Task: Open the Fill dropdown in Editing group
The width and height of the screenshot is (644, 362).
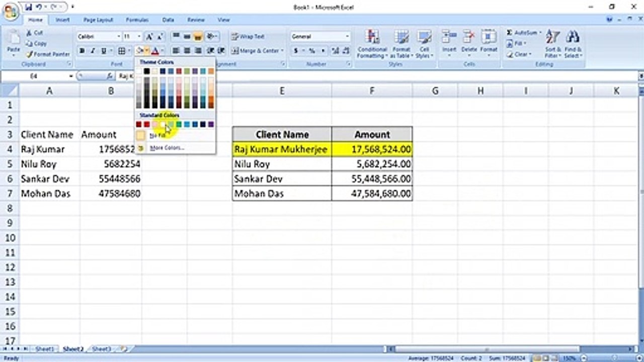Action: pos(517,44)
